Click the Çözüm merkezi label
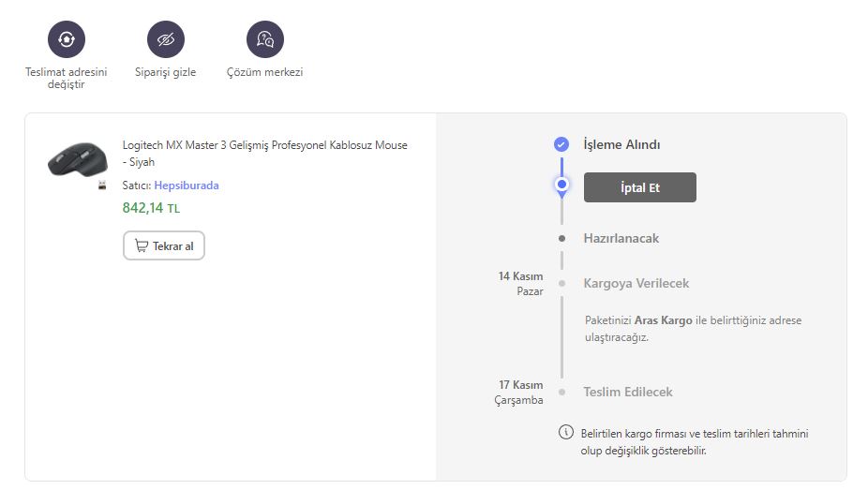868x490 pixels. [264, 72]
